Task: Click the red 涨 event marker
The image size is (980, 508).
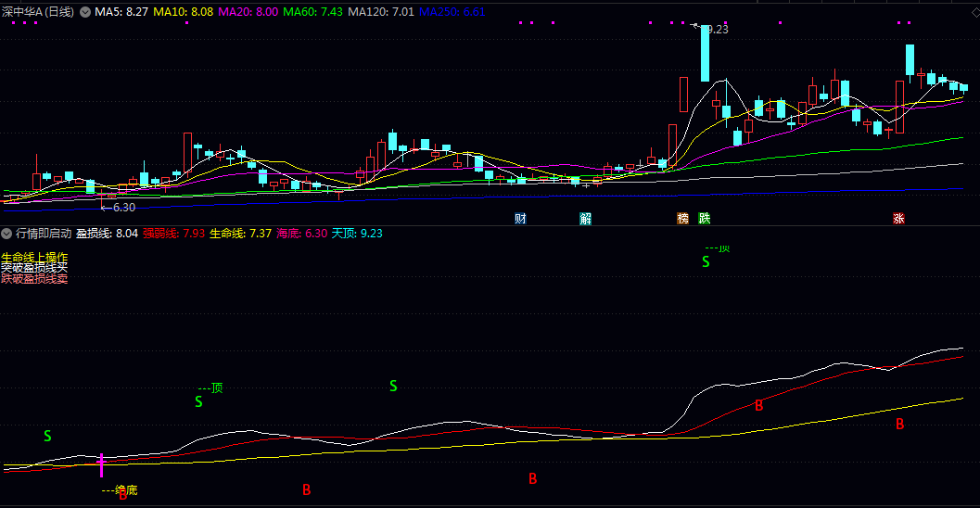Action: coord(898,219)
